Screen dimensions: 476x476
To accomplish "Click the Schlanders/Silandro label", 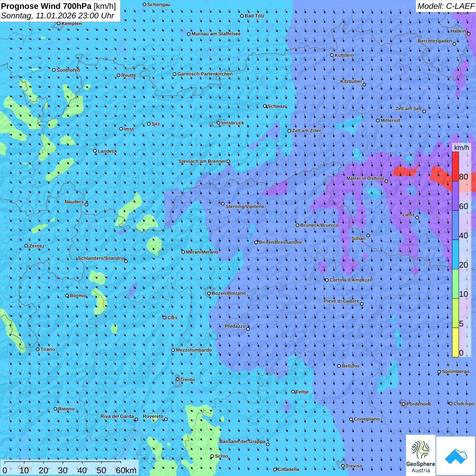I will (x=101, y=258).
